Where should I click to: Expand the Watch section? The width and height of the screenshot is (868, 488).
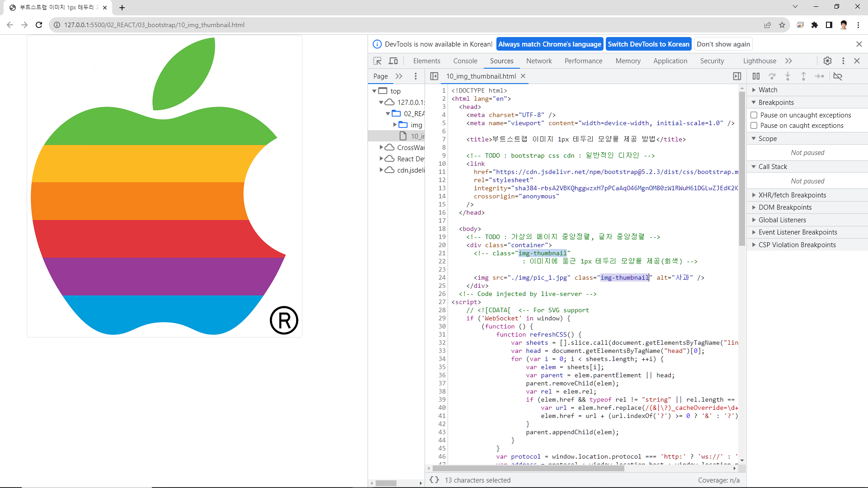point(768,90)
